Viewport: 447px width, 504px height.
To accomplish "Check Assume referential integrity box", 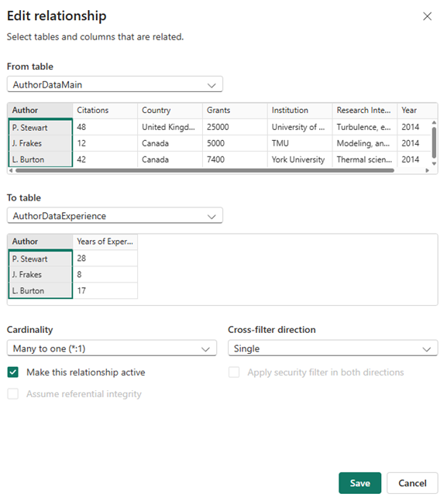I will point(13,394).
